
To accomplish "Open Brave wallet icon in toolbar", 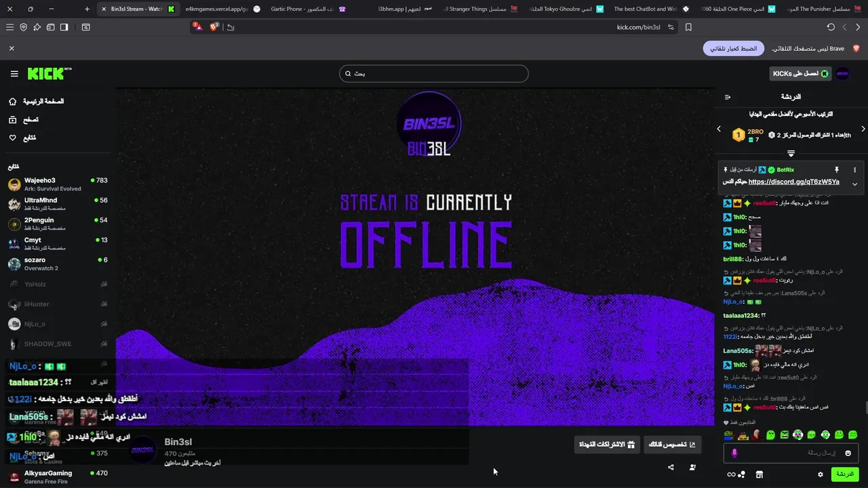I will (50, 27).
